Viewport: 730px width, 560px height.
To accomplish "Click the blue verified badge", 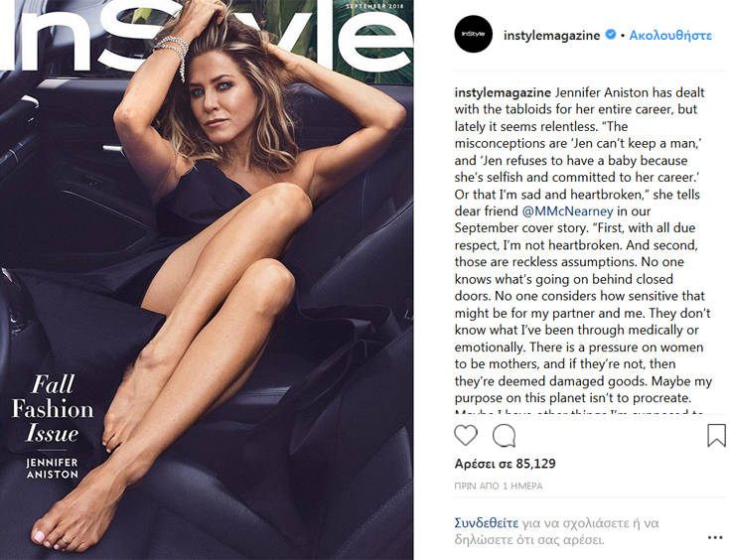I will coord(611,35).
